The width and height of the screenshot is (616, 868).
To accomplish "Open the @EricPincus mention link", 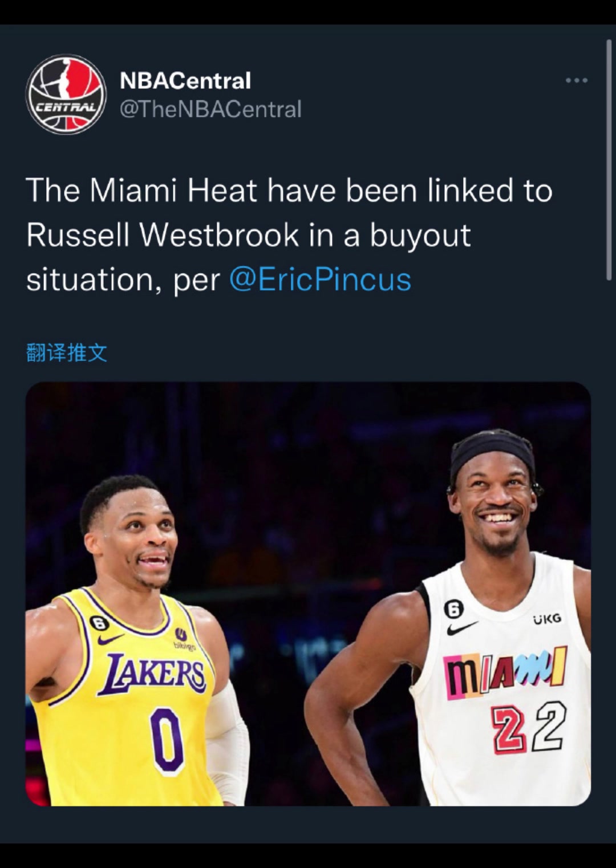I will [x=320, y=279].
